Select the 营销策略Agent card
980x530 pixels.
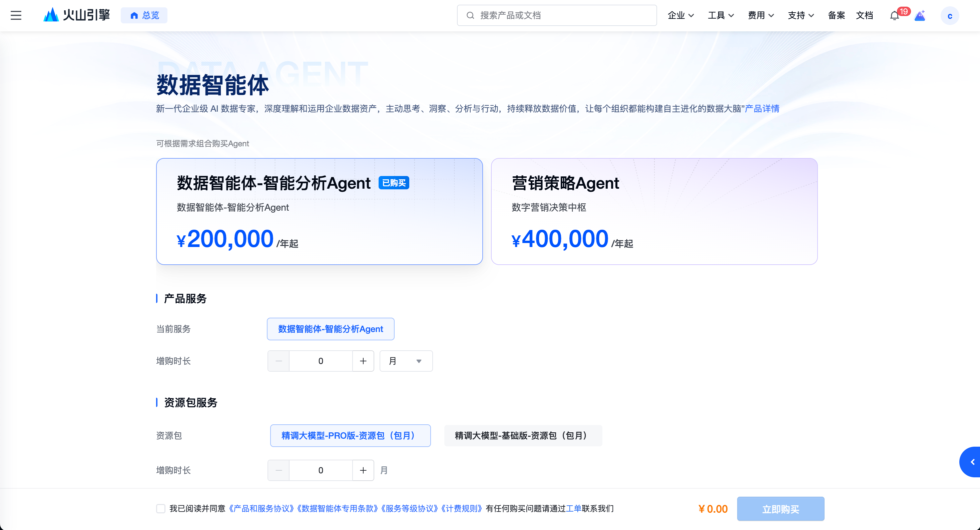[654, 211]
